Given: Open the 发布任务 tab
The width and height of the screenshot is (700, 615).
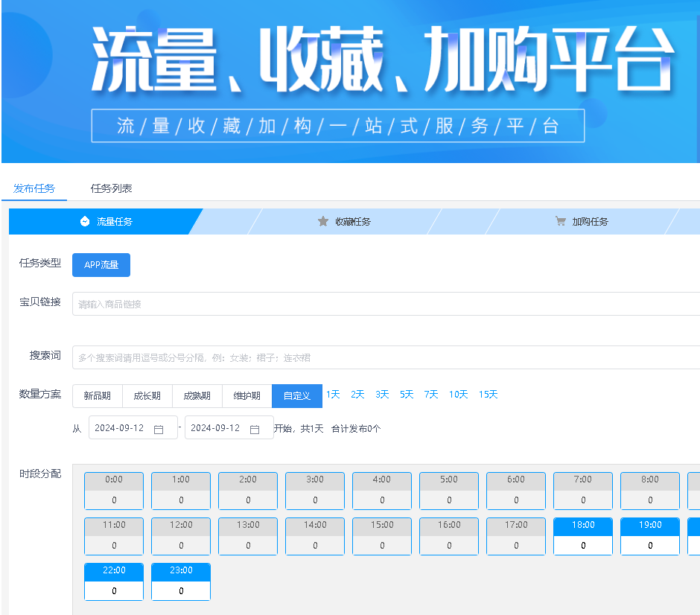Looking at the screenshot, I should 34,188.
